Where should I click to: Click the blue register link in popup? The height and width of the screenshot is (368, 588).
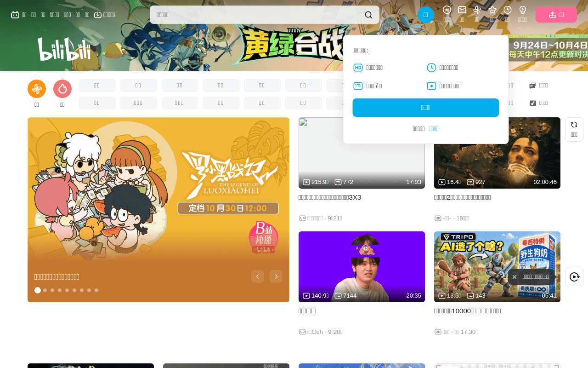[x=434, y=129]
